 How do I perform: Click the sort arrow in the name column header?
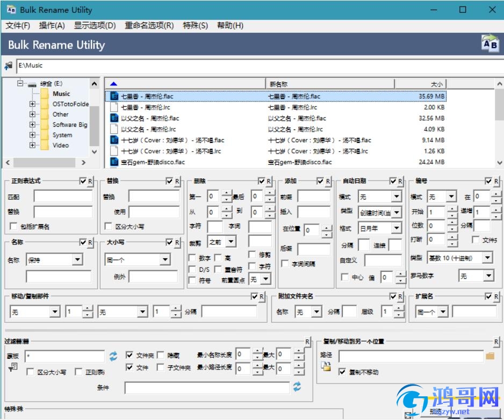113,84
